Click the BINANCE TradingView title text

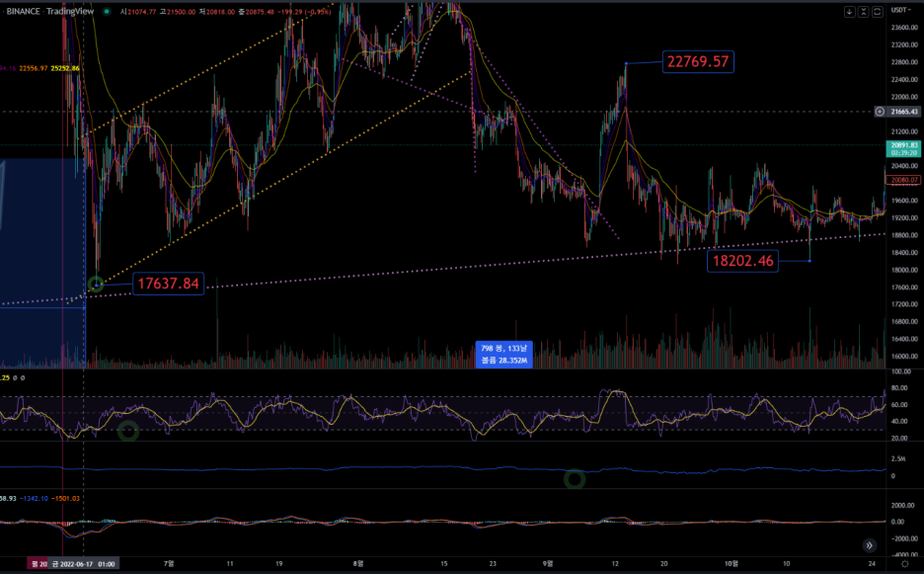[x=50, y=11]
